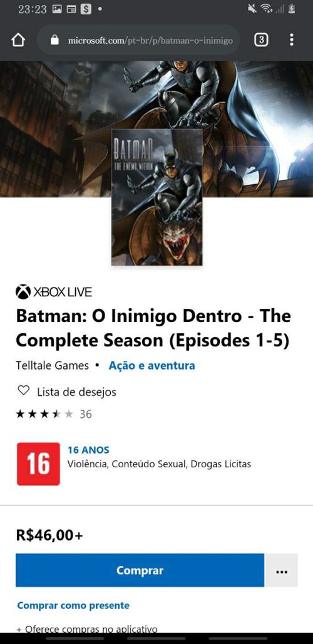Viewport: 313px width, 644px height.
Task: Click the Comprar button
Action: tap(140, 570)
